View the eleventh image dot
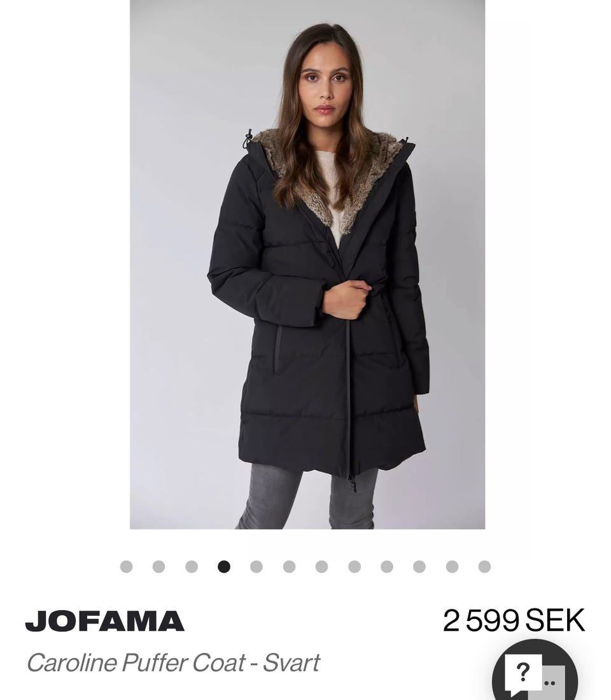 click(x=452, y=566)
